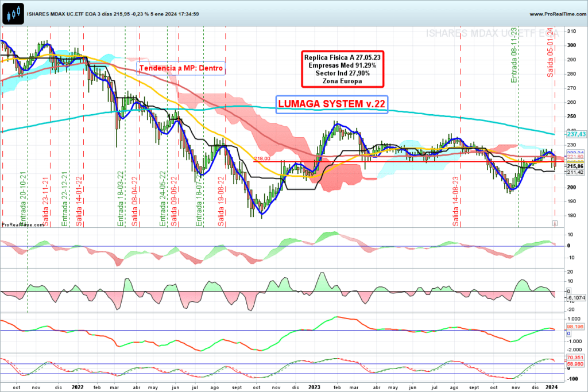Click the 70,351 oscillator value label
This screenshot has height=392, width=588.
point(575,357)
